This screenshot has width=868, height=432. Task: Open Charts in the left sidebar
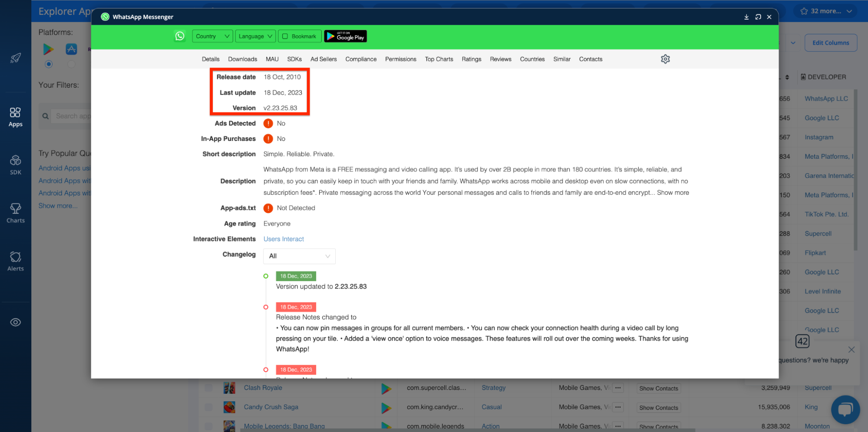pos(16,213)
